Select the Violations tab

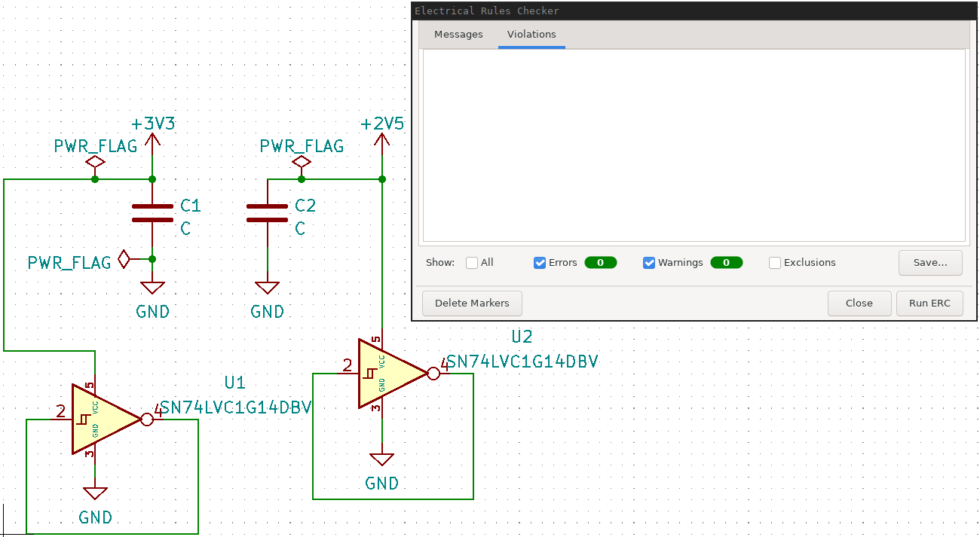coord(531,35)
